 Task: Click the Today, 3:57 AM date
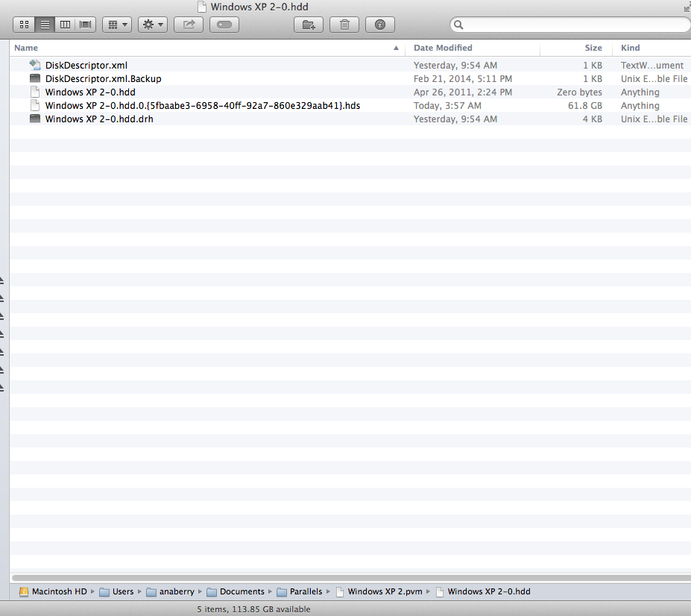click(447, 105)
